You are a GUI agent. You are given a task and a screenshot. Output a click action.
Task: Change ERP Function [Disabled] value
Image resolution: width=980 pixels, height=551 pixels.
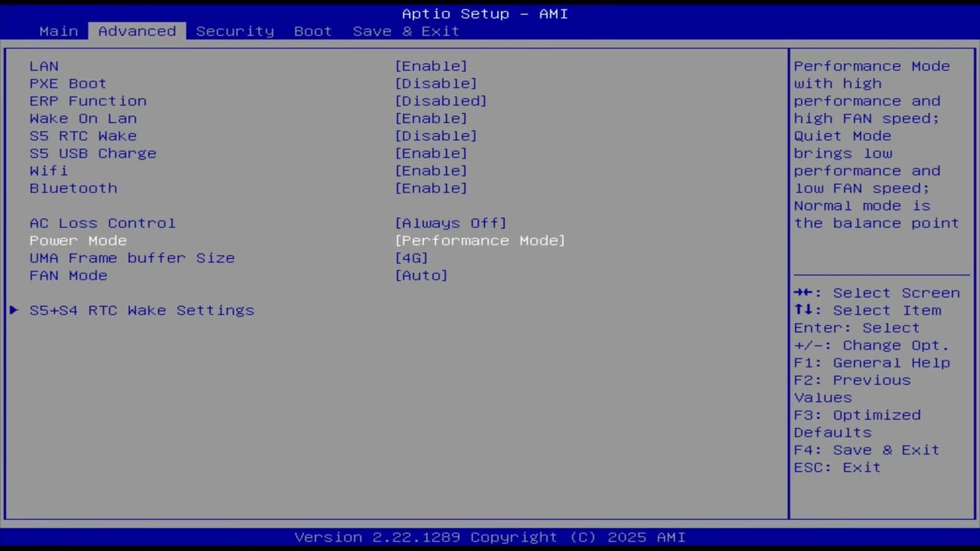coord(441,101)
